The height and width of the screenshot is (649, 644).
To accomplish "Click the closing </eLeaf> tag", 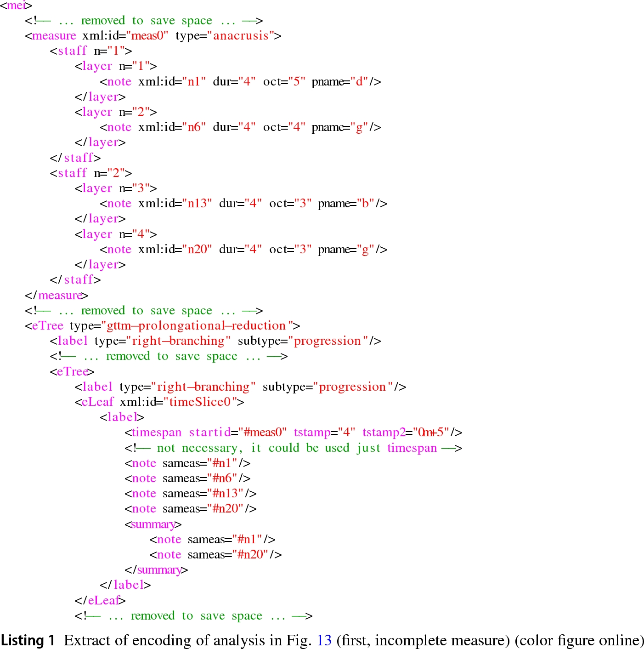I will [100, 600].
